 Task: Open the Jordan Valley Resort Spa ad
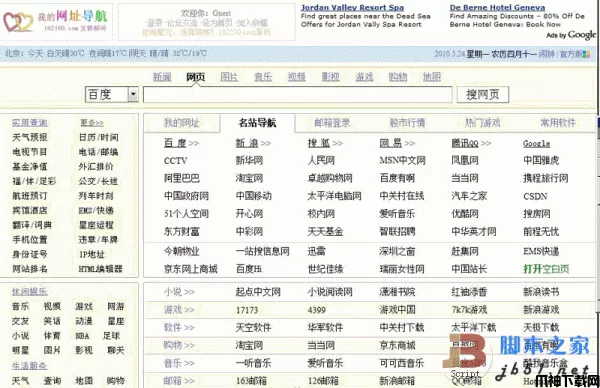352,7
